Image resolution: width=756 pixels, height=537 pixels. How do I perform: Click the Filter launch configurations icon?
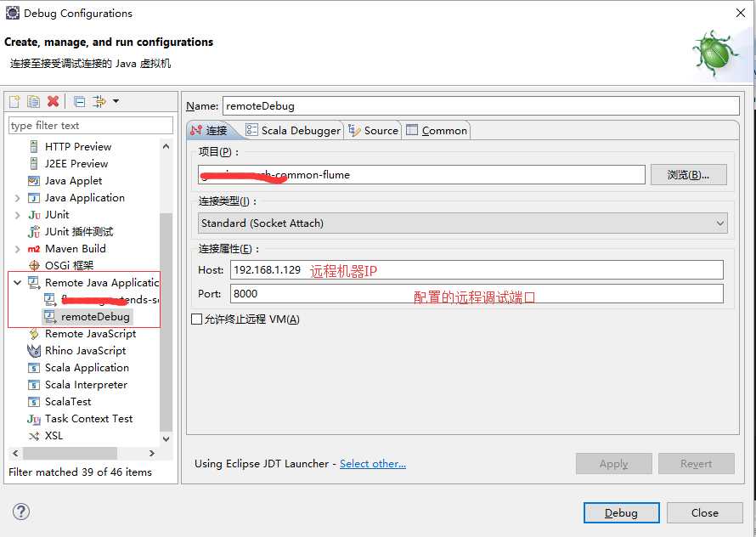pos(99,101)
